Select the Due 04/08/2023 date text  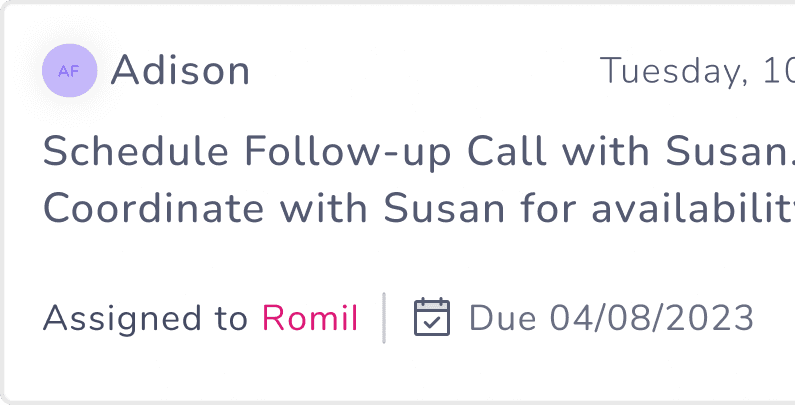(611, 318)
